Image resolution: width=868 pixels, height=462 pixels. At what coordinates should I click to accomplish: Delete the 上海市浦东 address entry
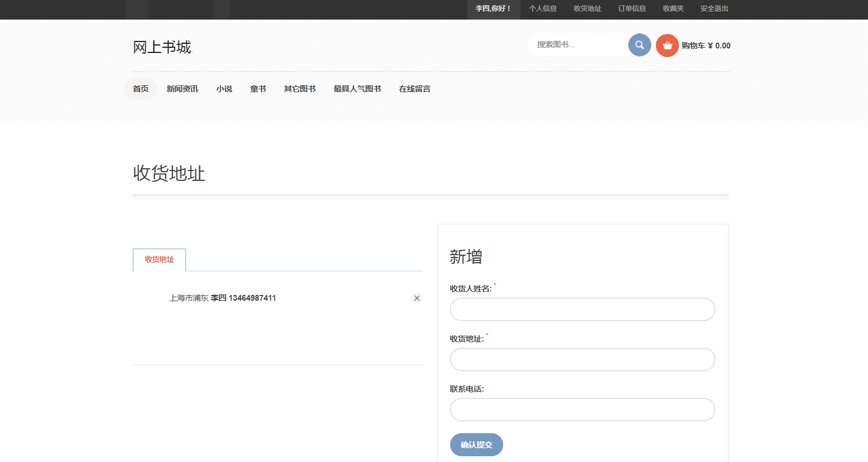(417, 298)
